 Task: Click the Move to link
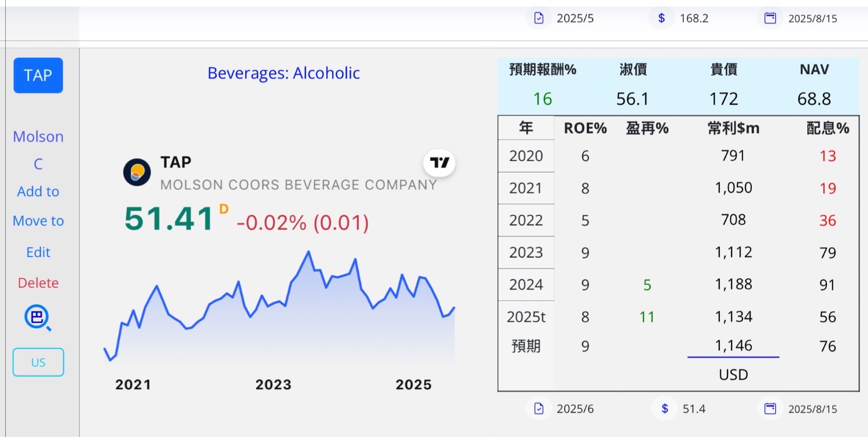[38, 221]
